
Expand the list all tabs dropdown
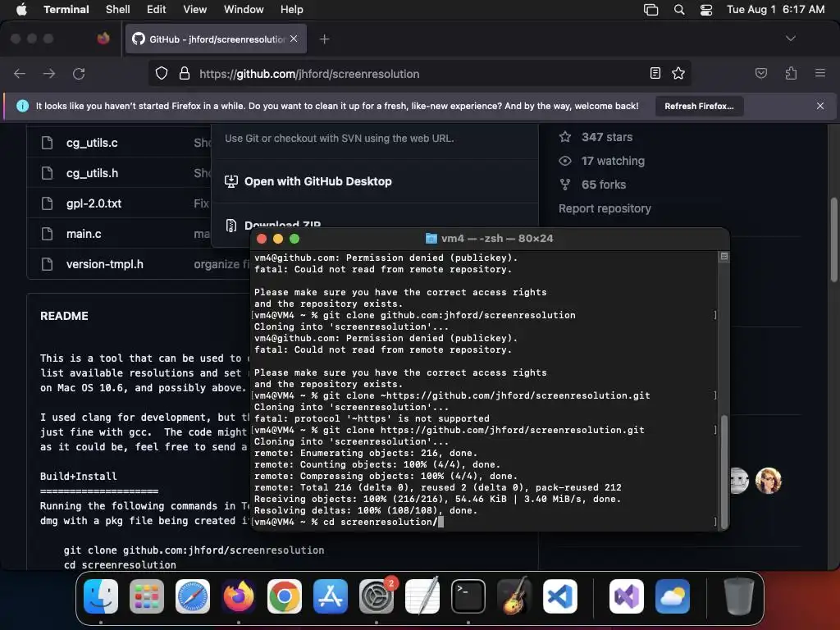click(x=791, y=39)
